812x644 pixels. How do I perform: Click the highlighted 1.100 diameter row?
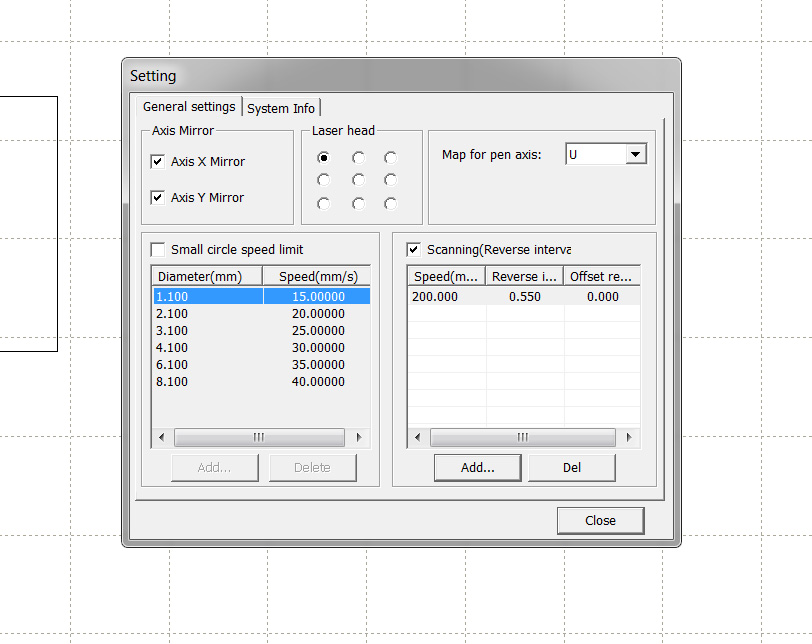click(262, 296)
